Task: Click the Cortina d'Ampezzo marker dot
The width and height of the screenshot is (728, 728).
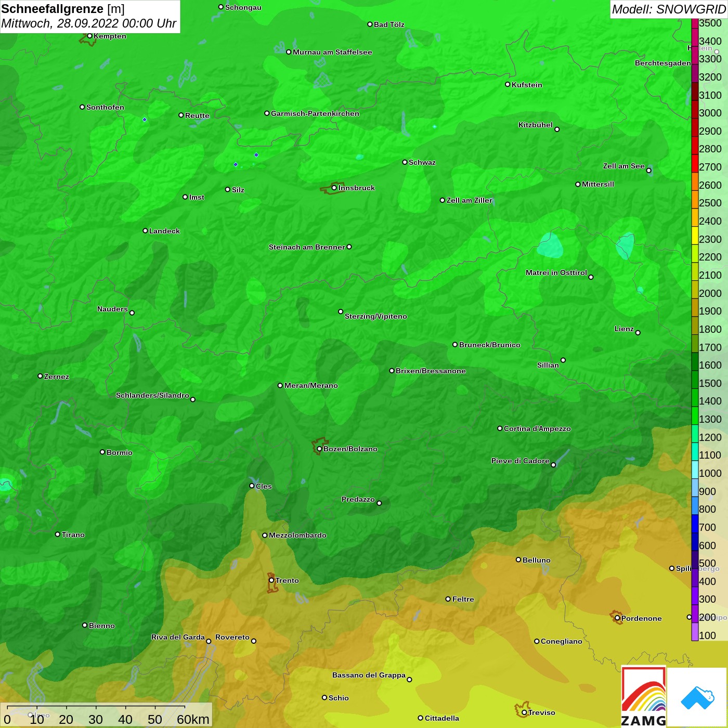Action: [500, 428]
